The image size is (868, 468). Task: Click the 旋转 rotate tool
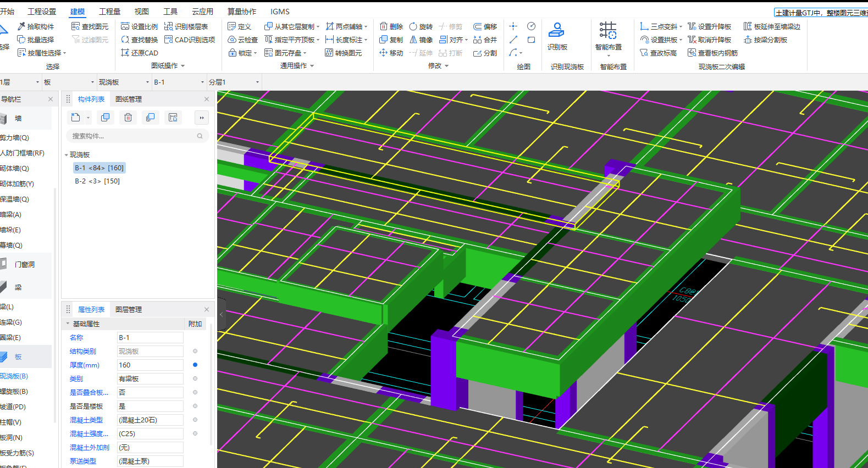421,26
